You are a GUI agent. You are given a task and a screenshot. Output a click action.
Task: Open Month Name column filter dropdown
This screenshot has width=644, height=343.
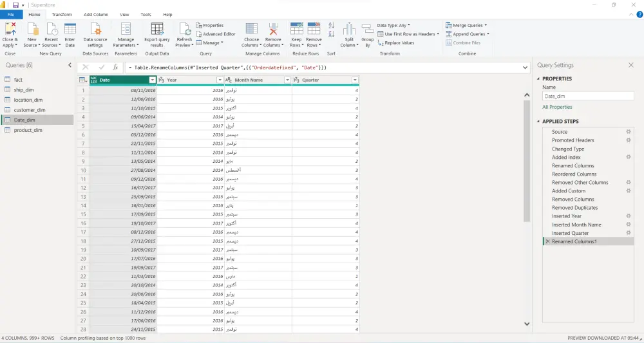pos(287,80)
